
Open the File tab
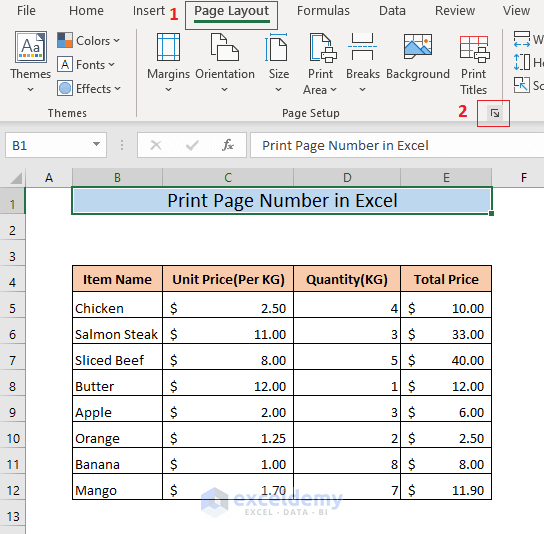[26, 11]
